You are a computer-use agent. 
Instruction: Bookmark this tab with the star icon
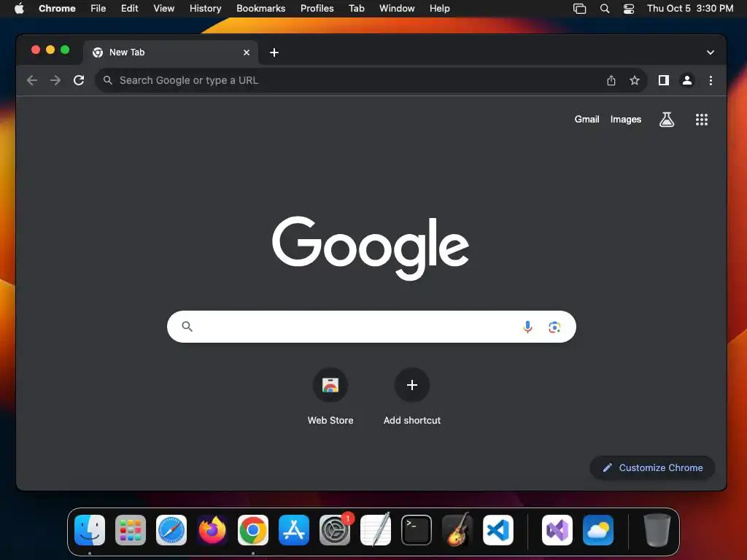pyautogui.click(x=634, y=80)
